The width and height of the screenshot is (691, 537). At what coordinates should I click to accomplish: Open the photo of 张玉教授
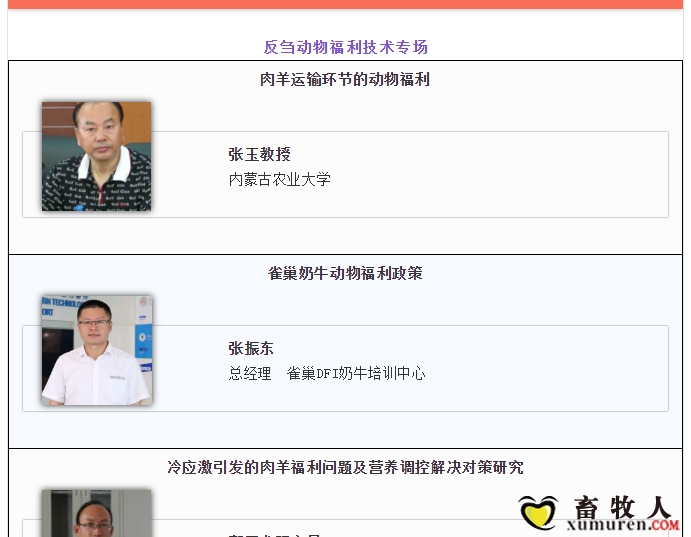tap(97, 156)
